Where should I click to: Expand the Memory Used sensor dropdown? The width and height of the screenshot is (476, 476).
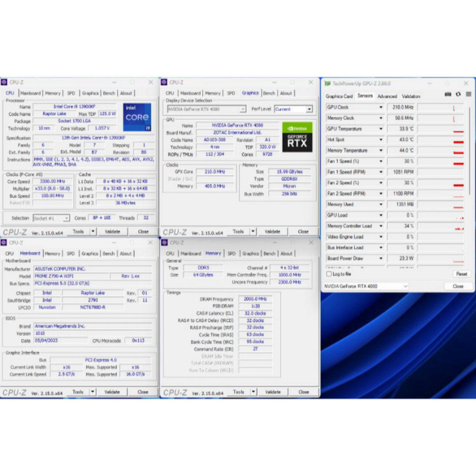[381, 205]
